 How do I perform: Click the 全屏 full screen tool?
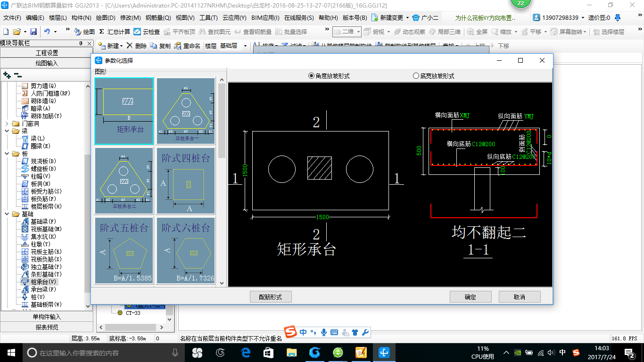point(477,32)
